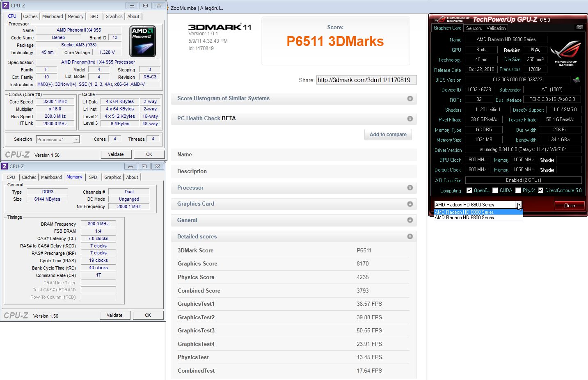Click the GraphicsTest4 value 23.91 FPS
Viewport: 588px width, 380px height.
tap(369, 344)
